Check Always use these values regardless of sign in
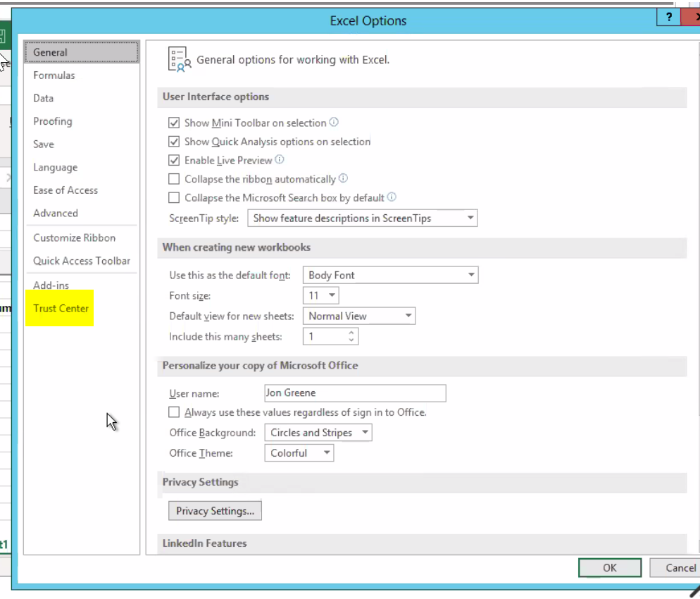 pyautogui.click(x=174, y=412)
